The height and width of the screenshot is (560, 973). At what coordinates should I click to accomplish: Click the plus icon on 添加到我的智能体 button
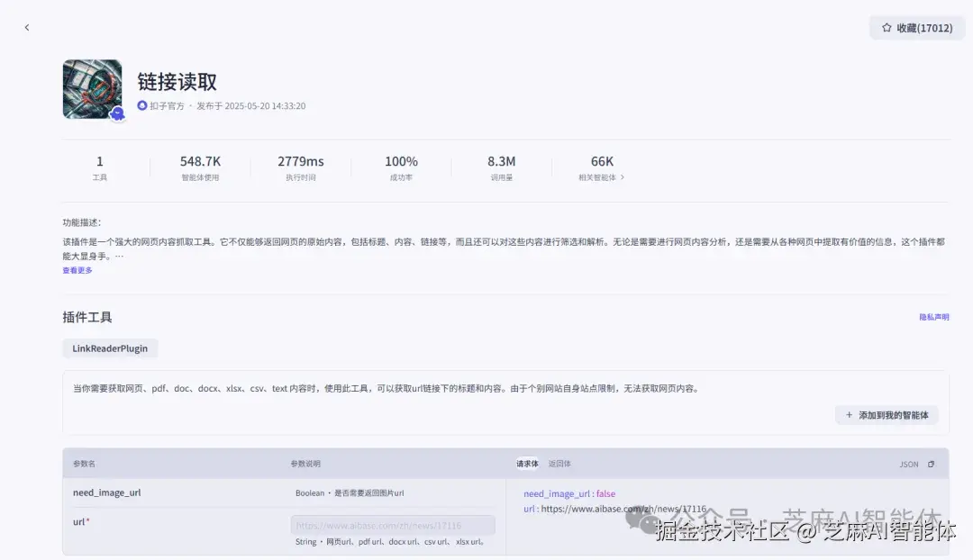[x=848, y=414]
